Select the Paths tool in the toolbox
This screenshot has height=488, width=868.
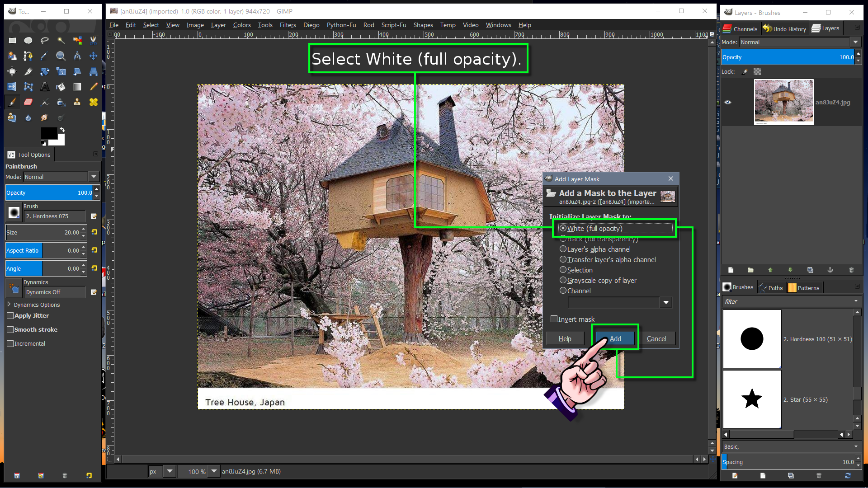(28, 56)
